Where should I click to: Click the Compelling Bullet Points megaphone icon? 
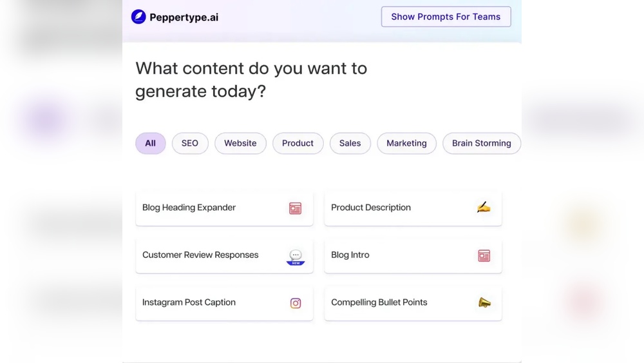pos(484,302)
